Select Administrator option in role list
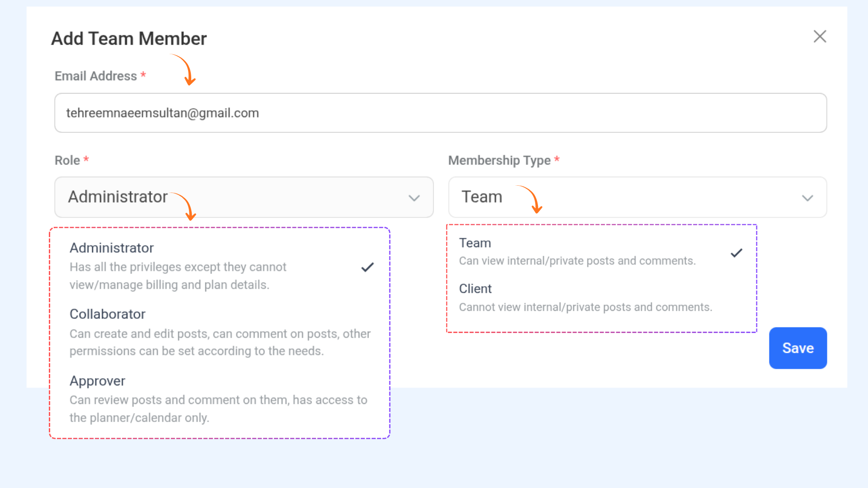 (x=112, y=248)
